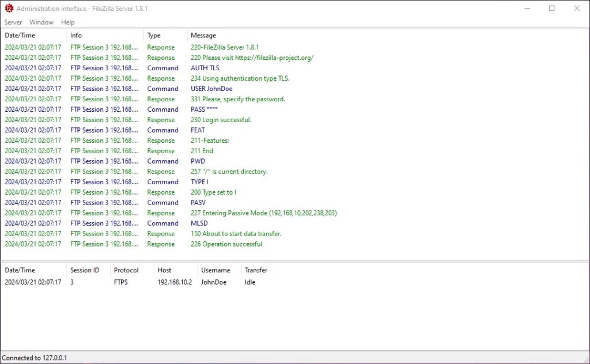The width and height of the screenshot is (590, 364).
Task: Click the FileZilla Server title bar icon
Action: coord(9,9)
